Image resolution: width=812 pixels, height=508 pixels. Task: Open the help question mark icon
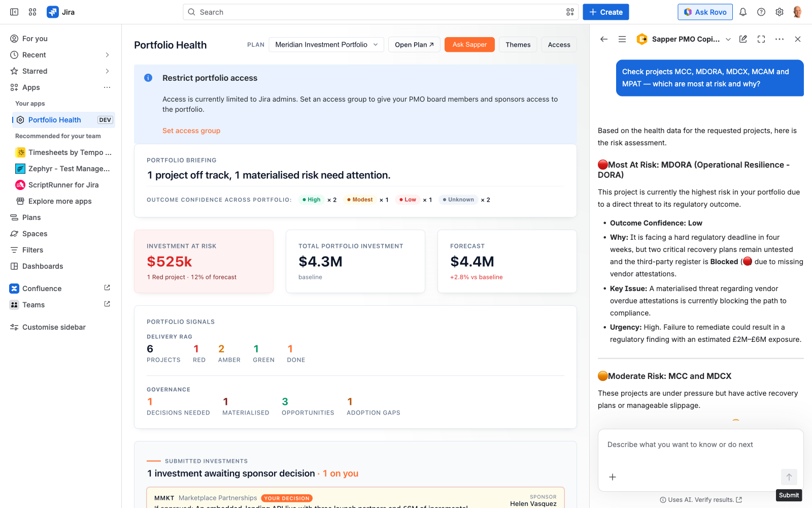tap(761, 12)
